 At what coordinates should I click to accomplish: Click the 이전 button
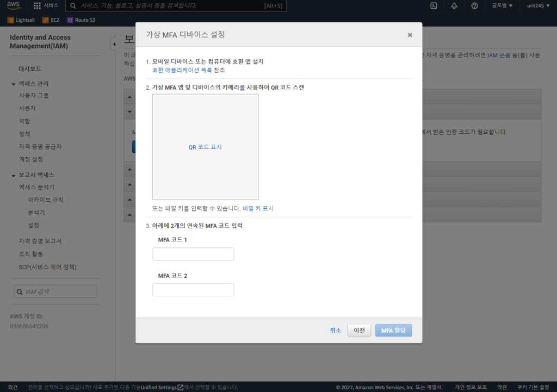click(359, 330)
